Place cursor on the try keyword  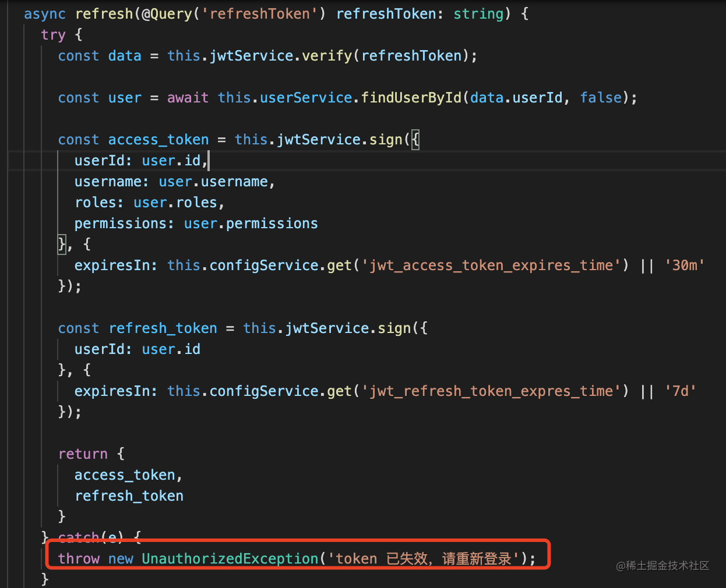(53, 35)
